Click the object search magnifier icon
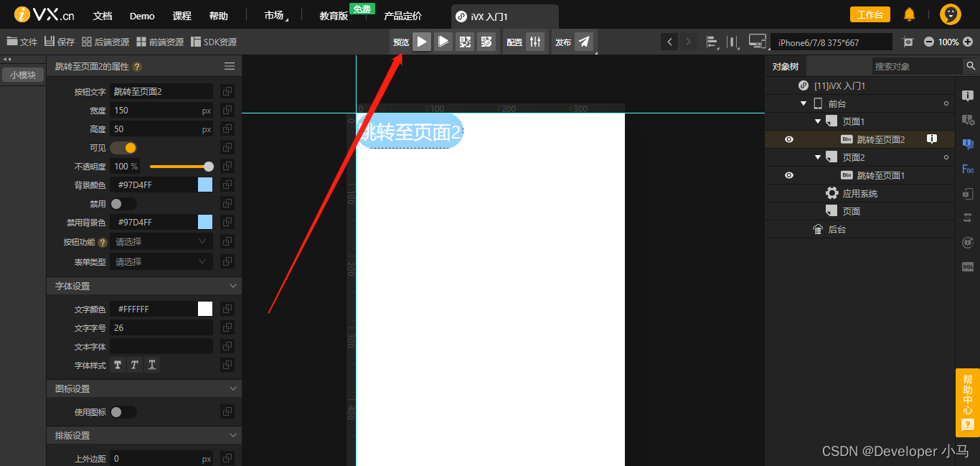980x466 pixels. (971, 66)
